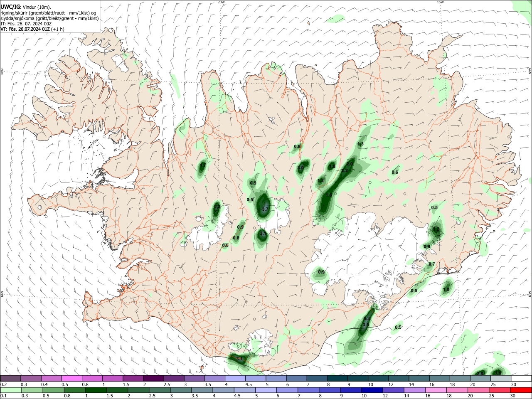Click the UWC/IG title text
This screenshot has width=532, height=399.
(x=10, y=7)
